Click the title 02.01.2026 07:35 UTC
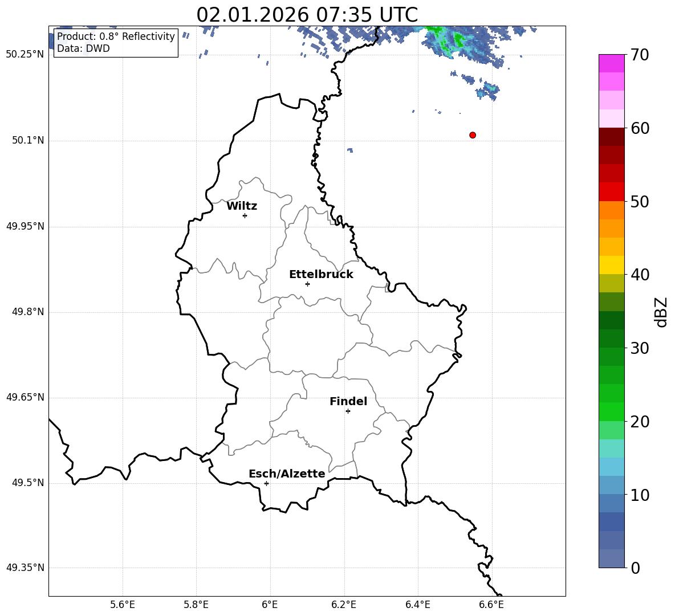675x616 pixels. click(307, 15)
